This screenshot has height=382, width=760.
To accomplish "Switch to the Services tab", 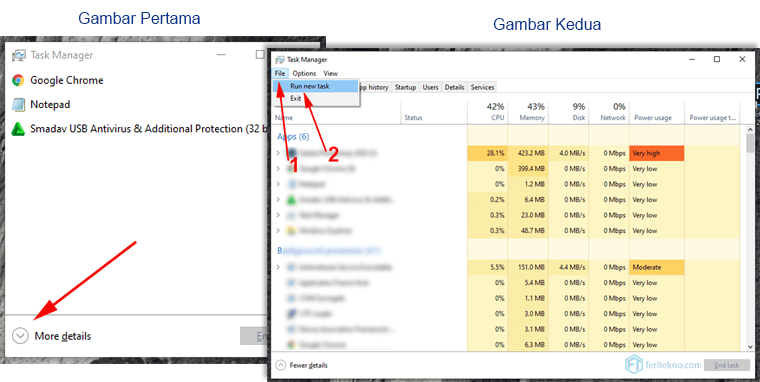I will click(x=482, y=87).
